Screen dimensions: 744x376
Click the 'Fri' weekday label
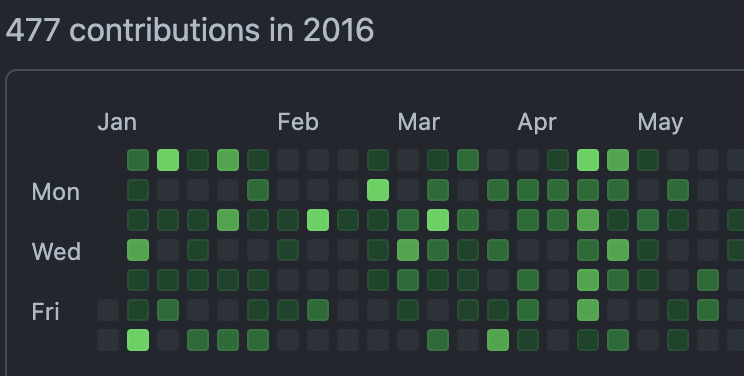46,312
